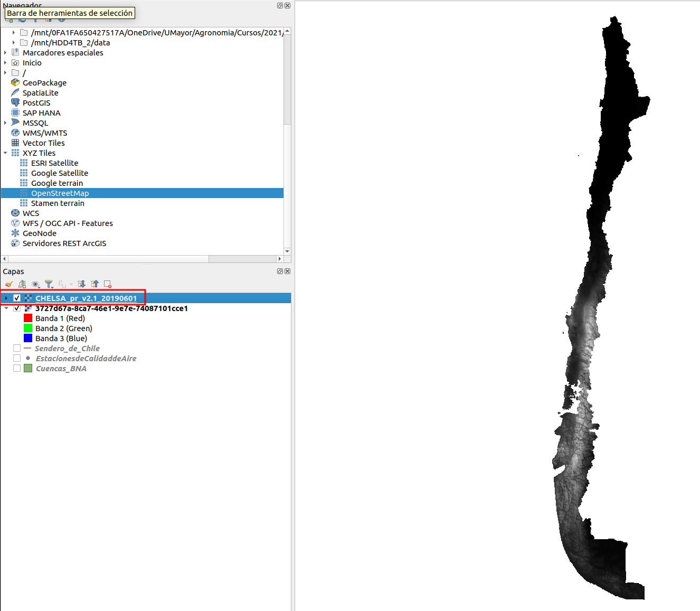Image resolution: width=700 pixels, height=611 pixels.
Task: Collapse all layers in Capas toolbar
Action: click(95, 284)
